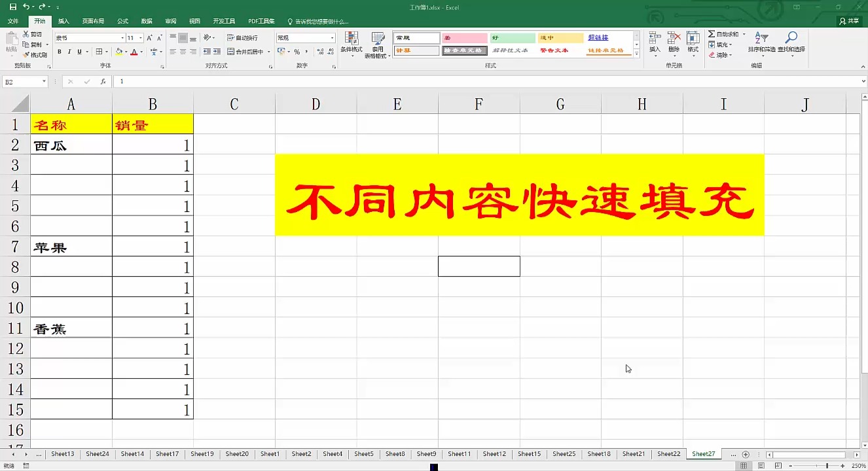Increase indent of cell contents
Viewport: 868px width, 471px height.
(x=217, y=52)
